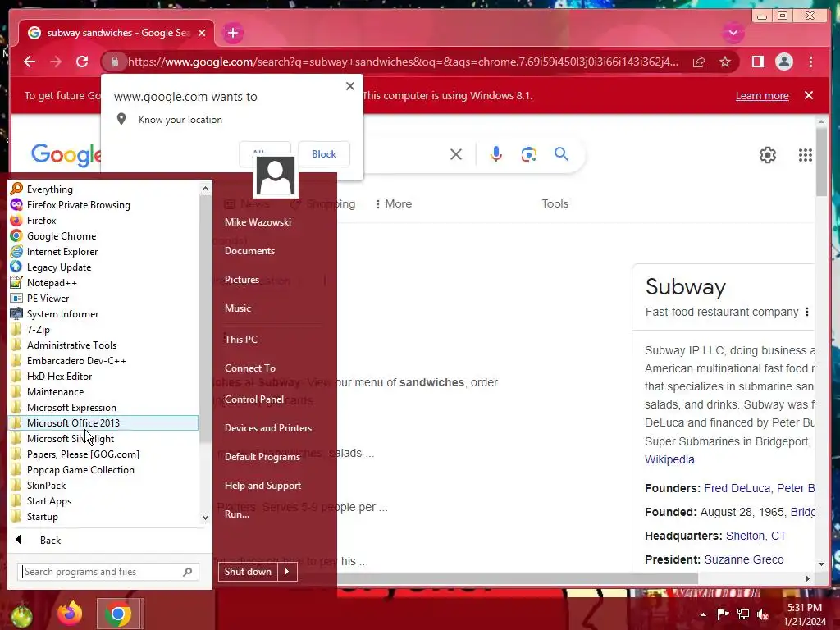Open Help and Support

262,486
